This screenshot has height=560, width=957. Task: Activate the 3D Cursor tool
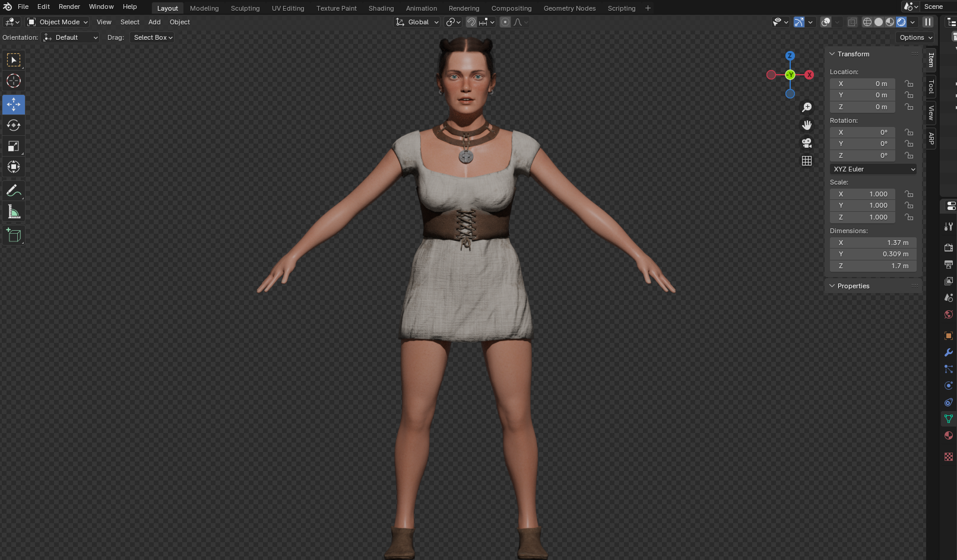pyautogui.click(x=13, y=81)
